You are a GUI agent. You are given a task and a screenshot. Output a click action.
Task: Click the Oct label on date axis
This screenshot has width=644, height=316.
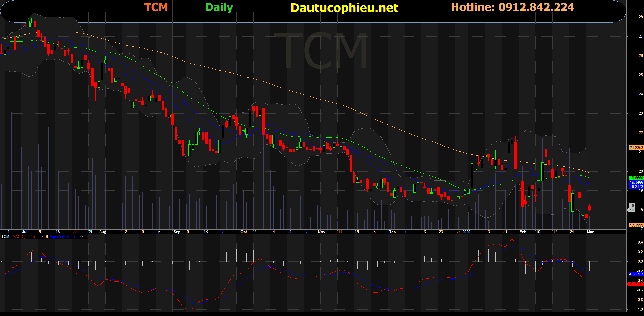coord(244,232)
